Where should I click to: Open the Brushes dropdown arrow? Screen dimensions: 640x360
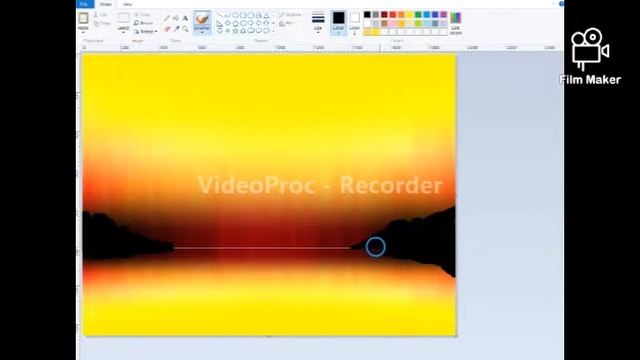coord(202,32)
